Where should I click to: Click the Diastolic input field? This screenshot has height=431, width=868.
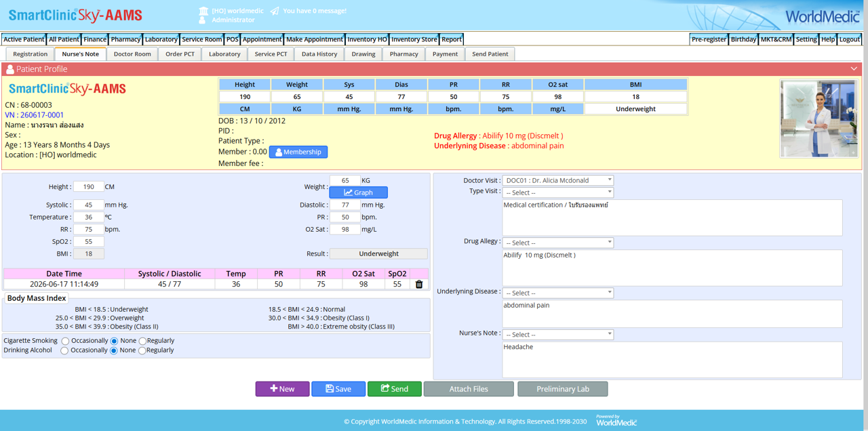click(x=344, y=205)
